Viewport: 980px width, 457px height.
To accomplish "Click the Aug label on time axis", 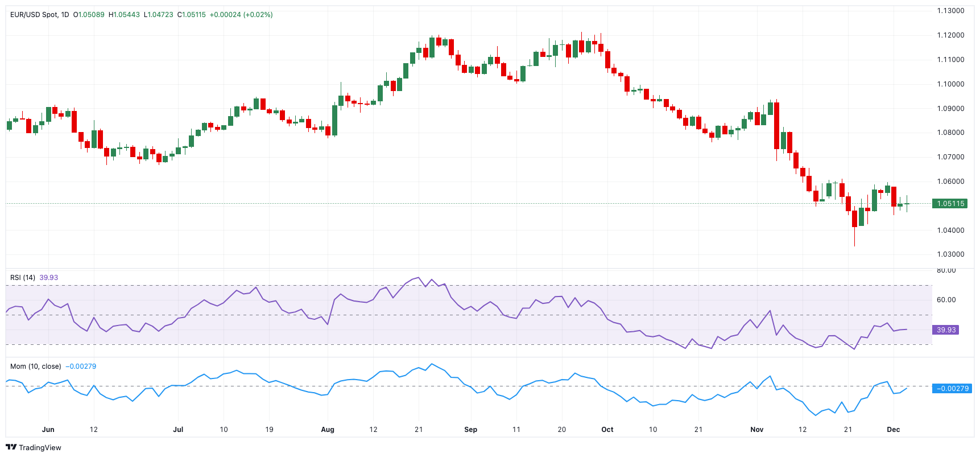I will (x=328, y=430).
